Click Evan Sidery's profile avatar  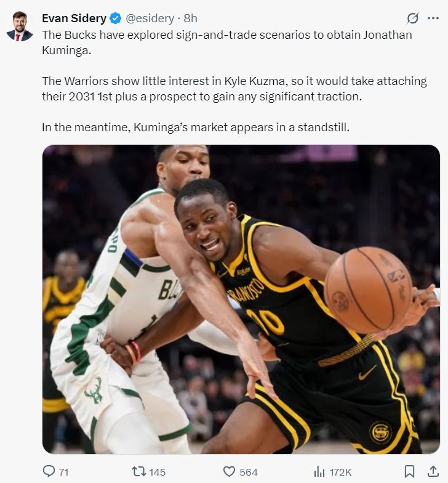(x=20, y=26)
